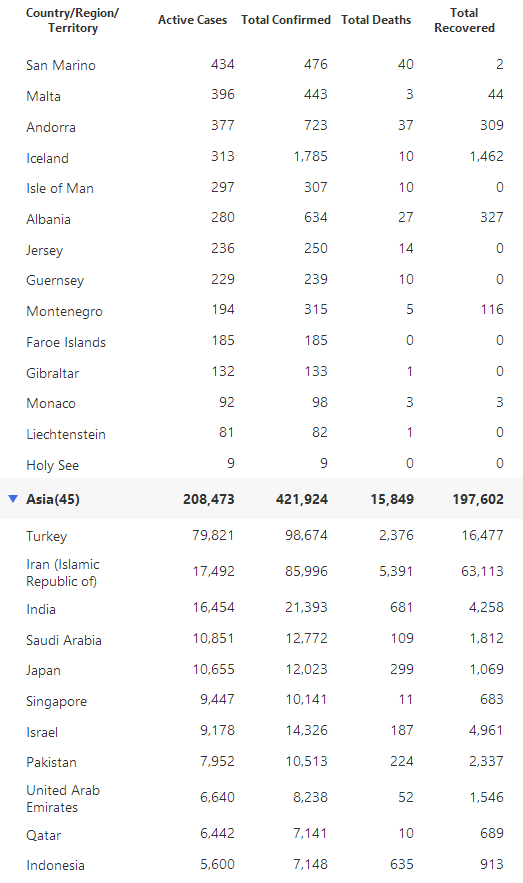
Task: Sort by Active Cases column header
Action: (193, 20)
